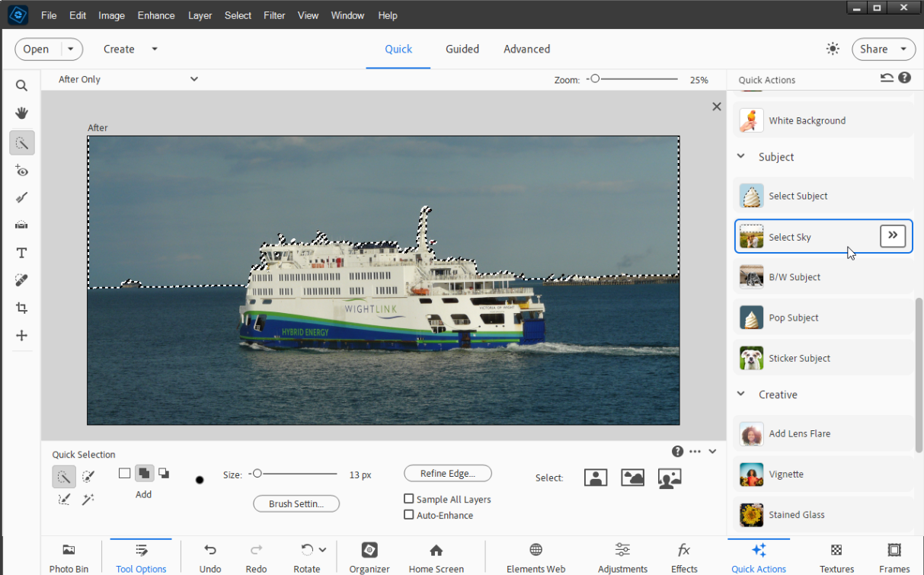Select the Zoom tool
Screen dimensions: 924x575
(x=21, y=85)
